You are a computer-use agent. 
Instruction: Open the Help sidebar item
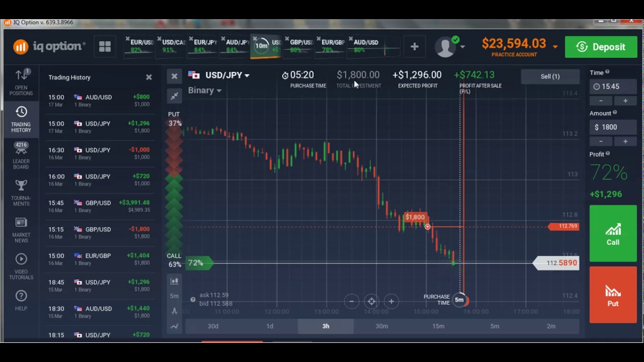pyautogui.click(x=21, y=300)
